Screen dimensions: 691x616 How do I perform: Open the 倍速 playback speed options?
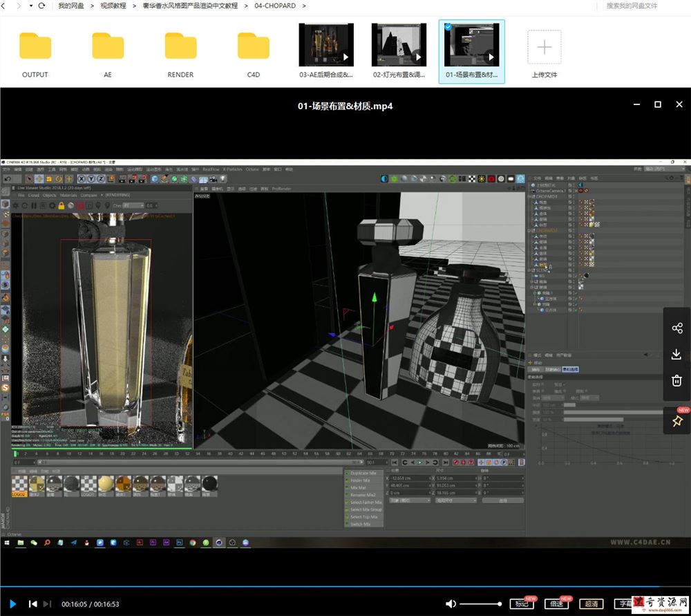(x=556, y=604)
